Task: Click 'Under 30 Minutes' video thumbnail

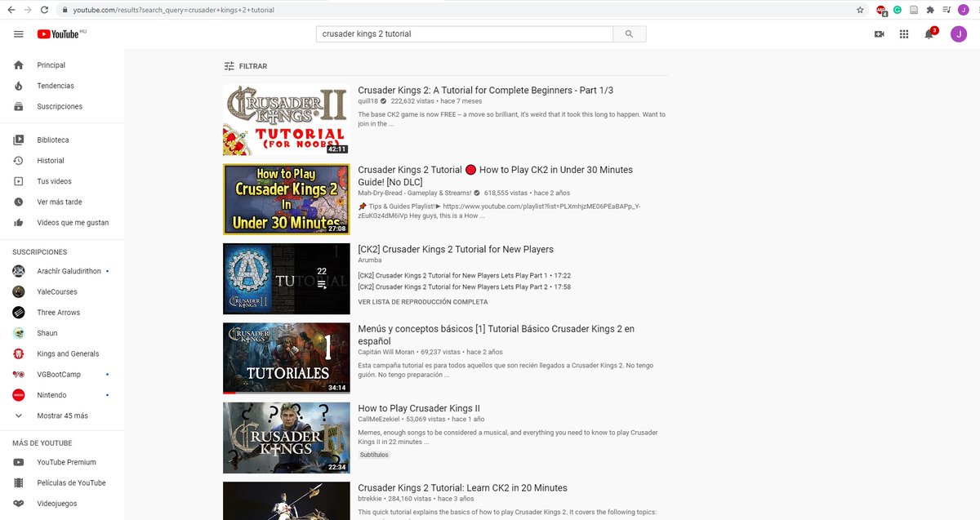Action: [x=287, y=199]
